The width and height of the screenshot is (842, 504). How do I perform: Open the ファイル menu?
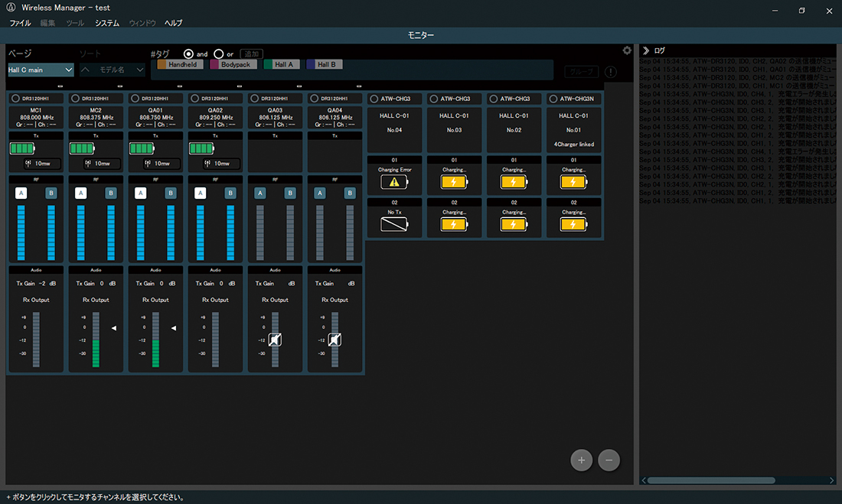click(21, 23)
